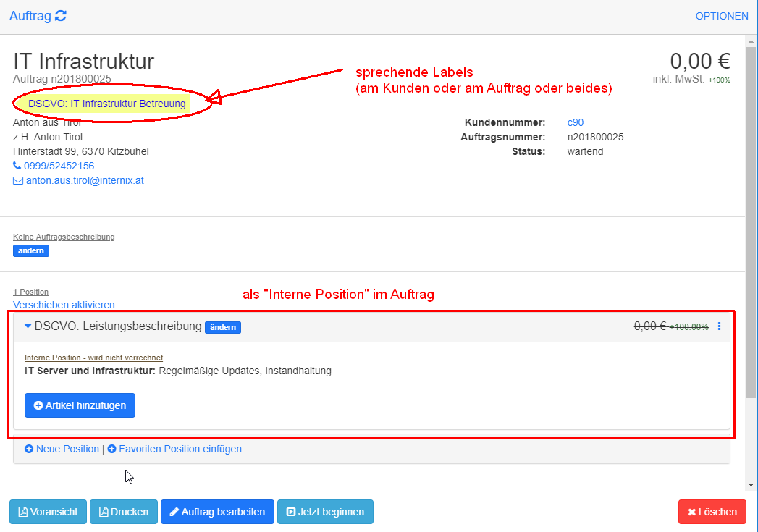Collapse the DSGVO: Leistungsbeschreibung position
758x532 pixels.
[28, 326]
